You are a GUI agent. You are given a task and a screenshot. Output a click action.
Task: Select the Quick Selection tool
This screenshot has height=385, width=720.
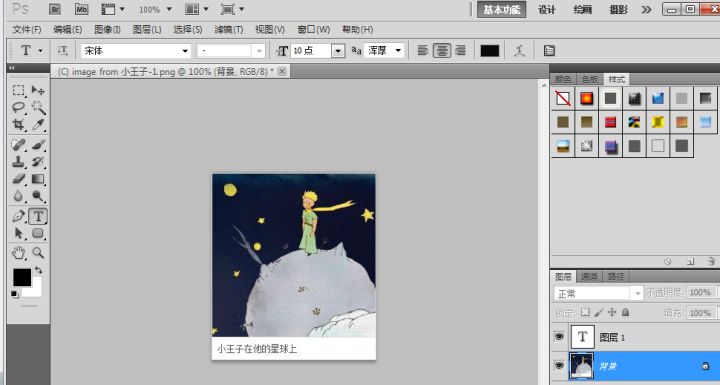coord(38,108)
